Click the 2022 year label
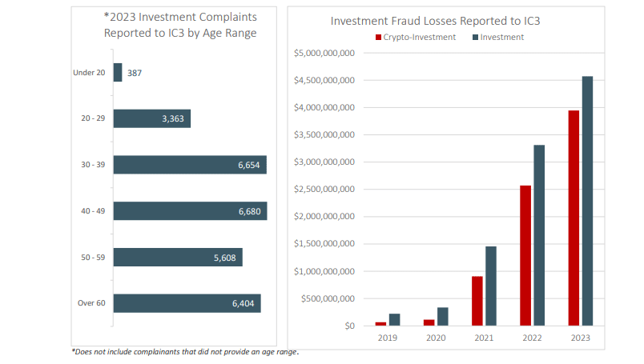Image resolution: width=644 pixels, height=364 pixels. [532, 338]
